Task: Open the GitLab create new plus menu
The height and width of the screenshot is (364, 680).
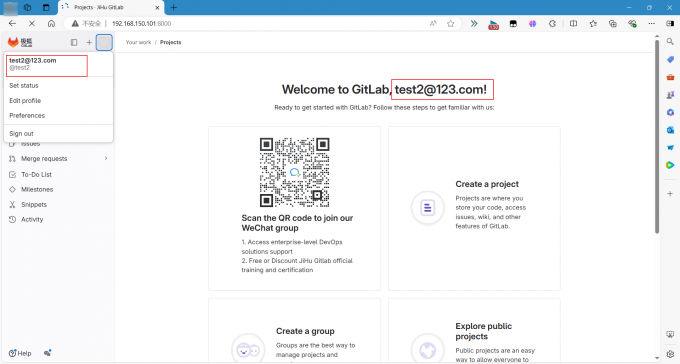Action: coord(89,42)
